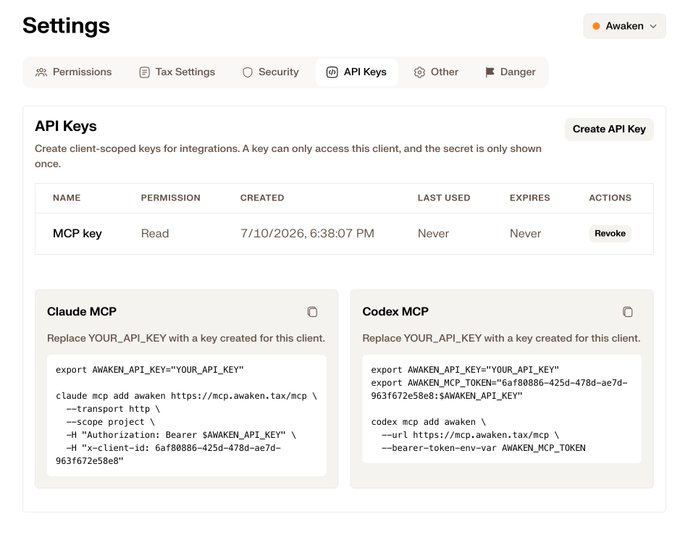Viewport: 680px width, 537px height.
Task: Click the LAST USED column header
Action: coord(444,198)
